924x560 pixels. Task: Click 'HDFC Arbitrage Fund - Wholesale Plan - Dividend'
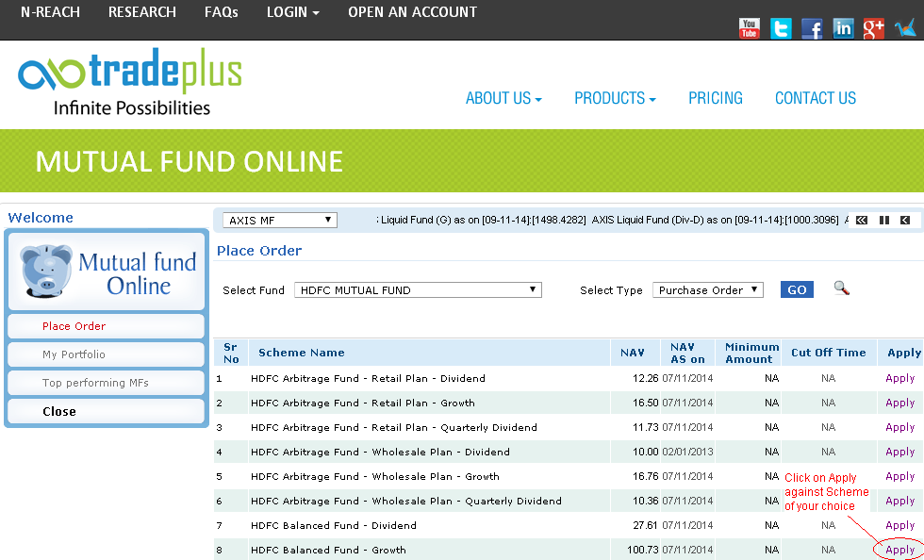pos(380,453)
